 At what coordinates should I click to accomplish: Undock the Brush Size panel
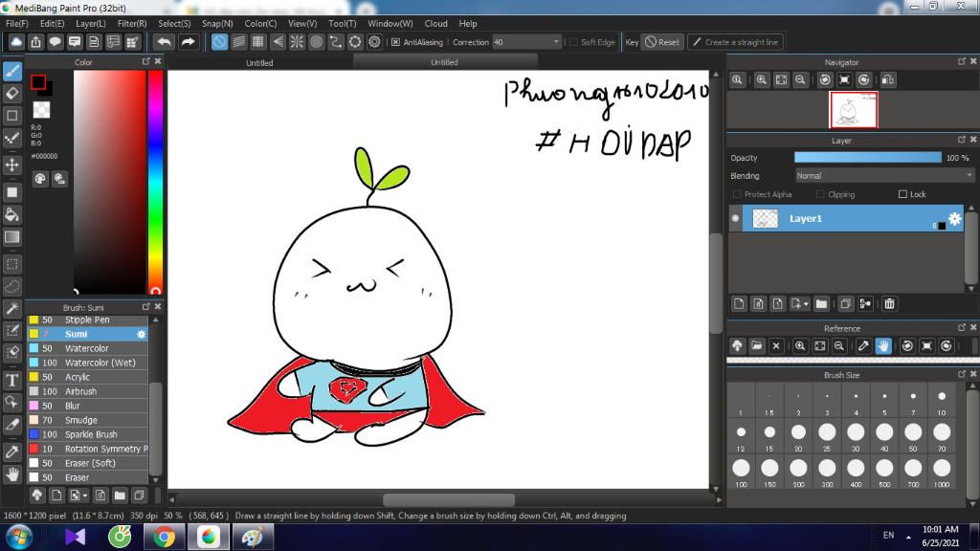(961, 374)
